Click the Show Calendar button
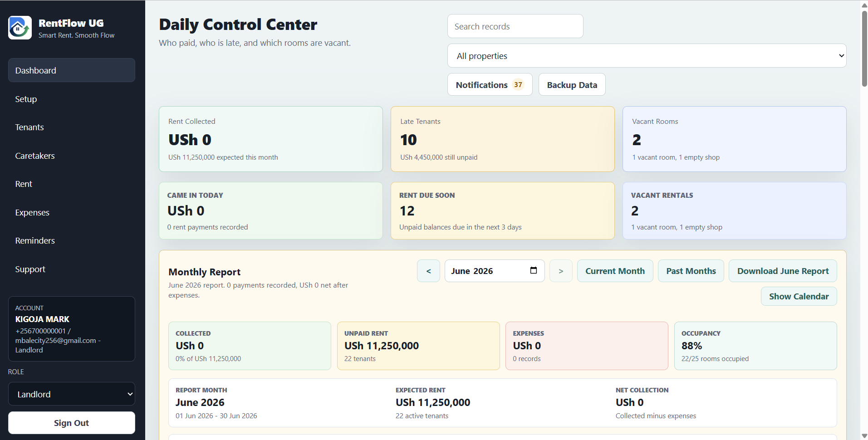Viewport: 868px width, 440px height. coord(799,296)
